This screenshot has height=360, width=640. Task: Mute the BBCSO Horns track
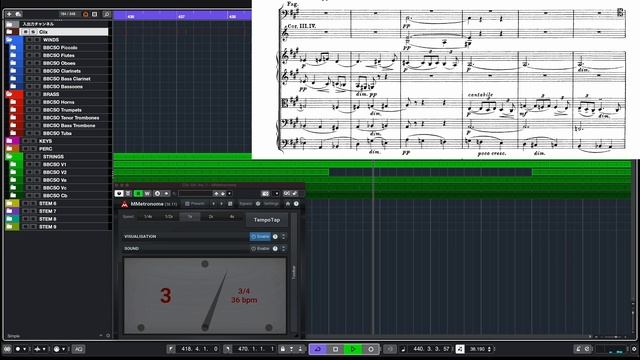pos(29,102)
